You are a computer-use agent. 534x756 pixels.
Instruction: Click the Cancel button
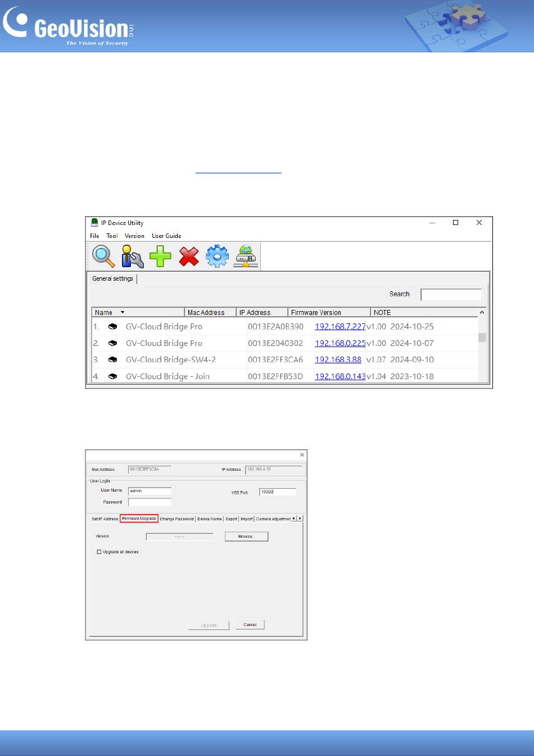click(250, 625)
